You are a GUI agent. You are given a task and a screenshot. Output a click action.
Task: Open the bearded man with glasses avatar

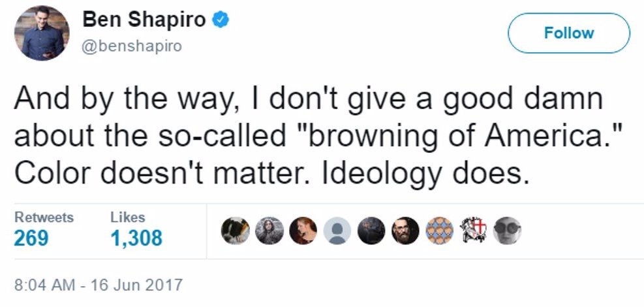pos(405,231)
